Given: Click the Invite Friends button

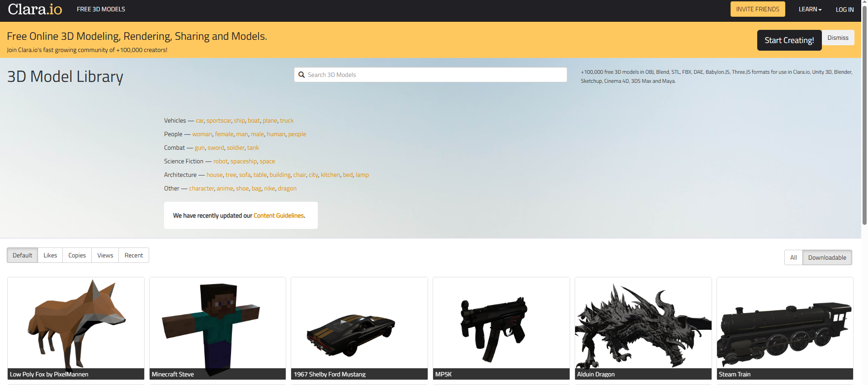Looking at the screenshot, I should click(x=757, y=10).
